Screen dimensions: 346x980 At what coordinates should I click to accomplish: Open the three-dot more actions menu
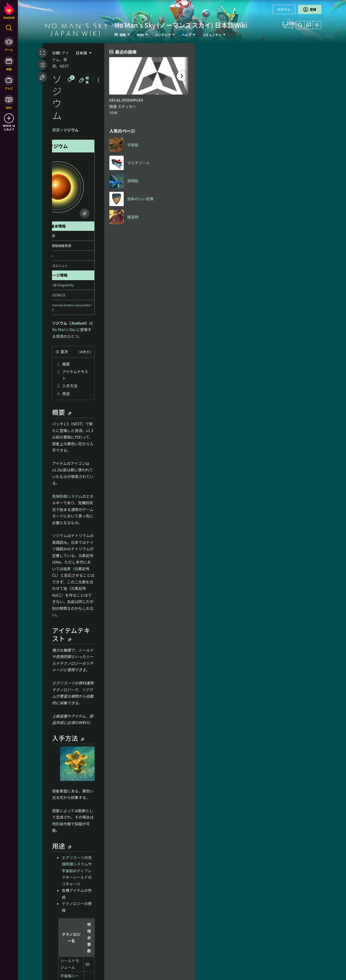coord(98,80)
